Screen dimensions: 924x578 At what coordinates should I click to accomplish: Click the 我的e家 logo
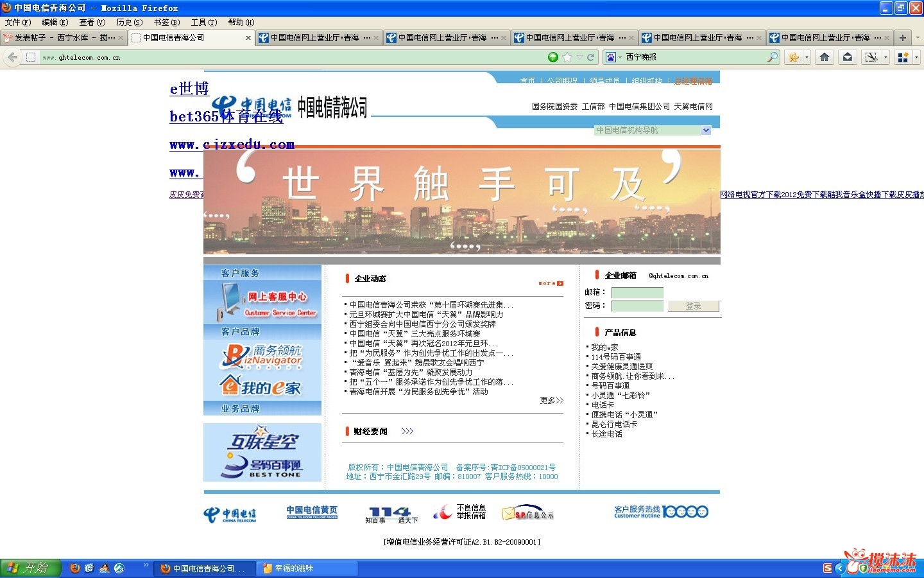261,386
